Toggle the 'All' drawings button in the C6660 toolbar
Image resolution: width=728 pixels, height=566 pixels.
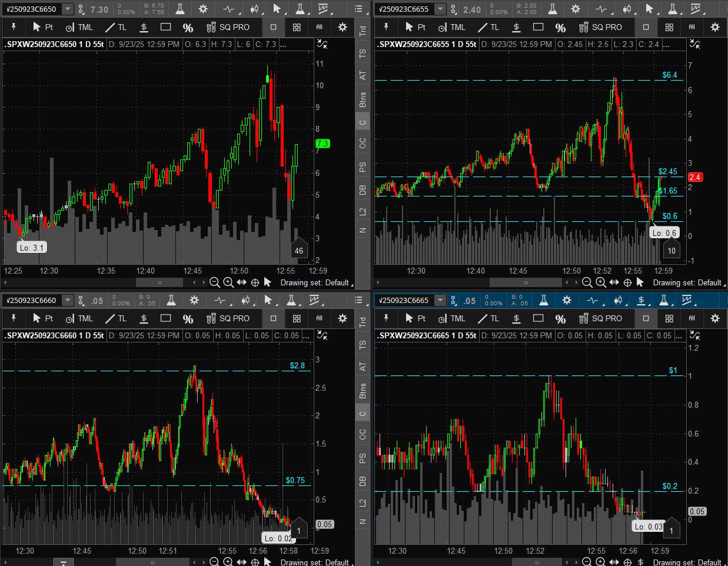pos(319,318)
